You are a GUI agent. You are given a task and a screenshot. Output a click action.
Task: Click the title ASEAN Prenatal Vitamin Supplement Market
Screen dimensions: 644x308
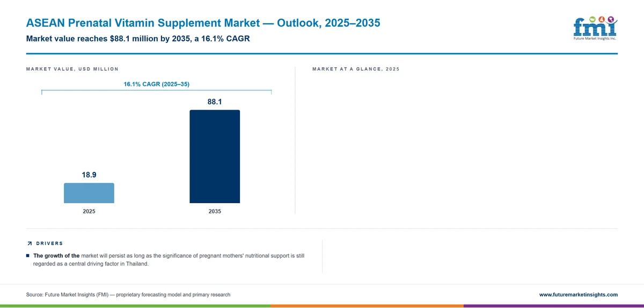point(204,24)
